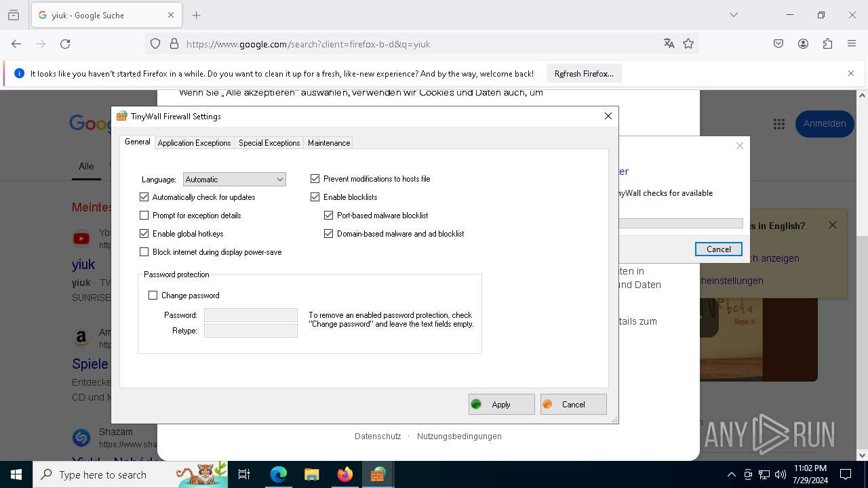Toggle Automatically check for updates
The image size is (868, 488).
pyautogui.click(x=144, y=197)
